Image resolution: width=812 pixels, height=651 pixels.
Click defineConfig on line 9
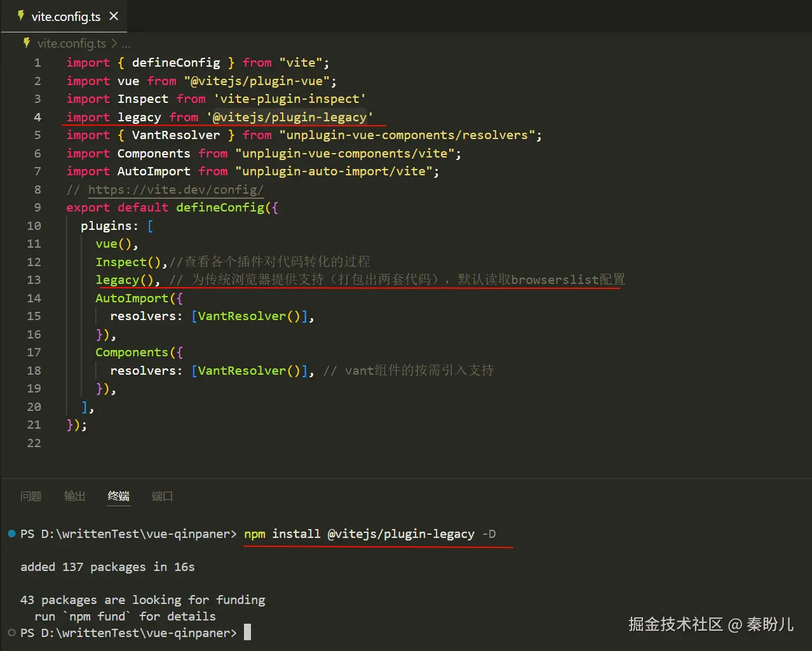220,208
